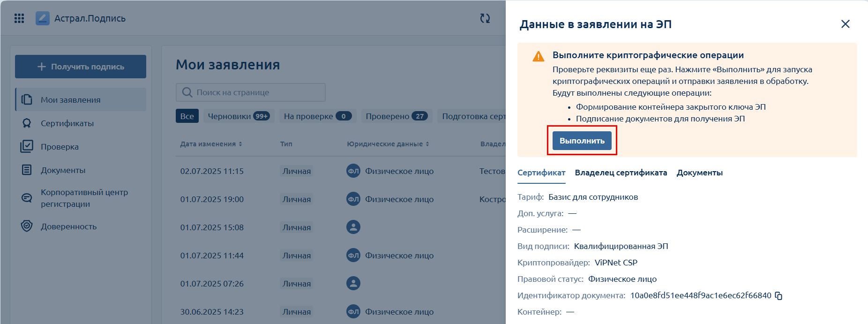
Task: Select the Подготовка серт filter
Action: (x=472, y=116)
